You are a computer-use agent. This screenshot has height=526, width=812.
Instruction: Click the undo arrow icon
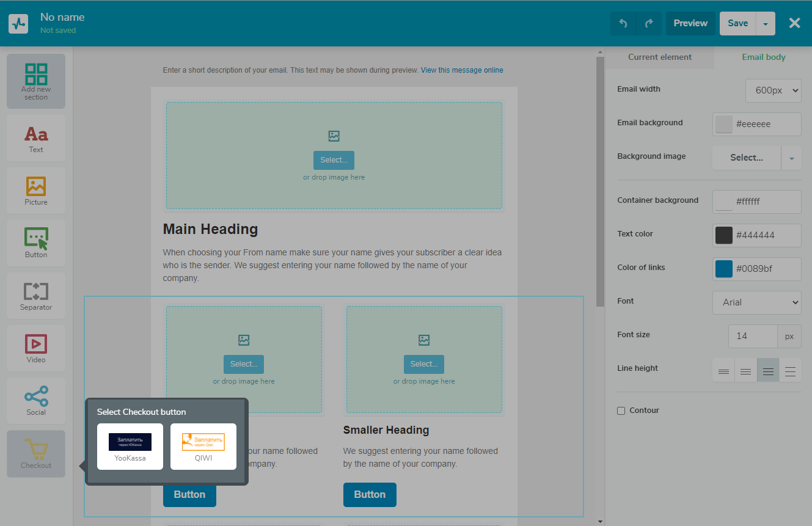pyautogui.click(x=623, y=23)
